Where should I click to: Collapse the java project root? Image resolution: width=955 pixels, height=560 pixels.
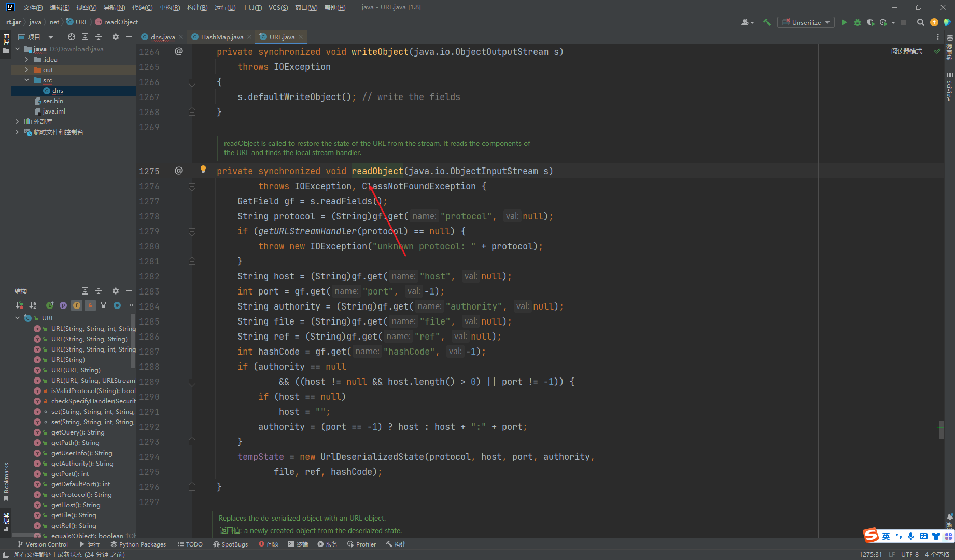(x=17, y=49)
